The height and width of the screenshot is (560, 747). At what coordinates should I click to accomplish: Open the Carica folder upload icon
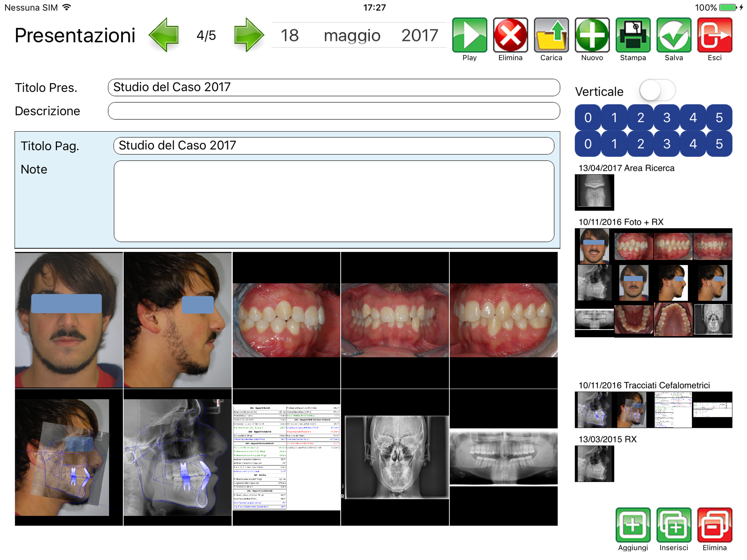551,35
